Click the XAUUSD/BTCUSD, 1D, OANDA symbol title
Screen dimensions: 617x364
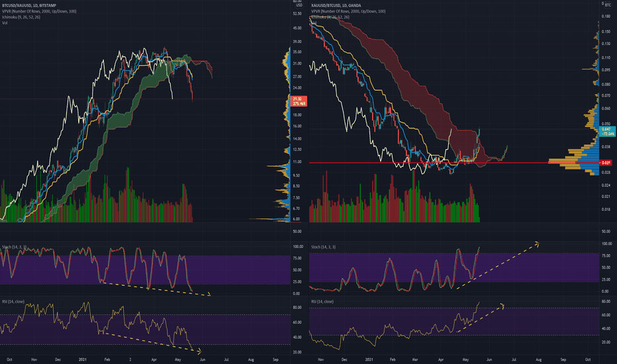pos(336,5)
